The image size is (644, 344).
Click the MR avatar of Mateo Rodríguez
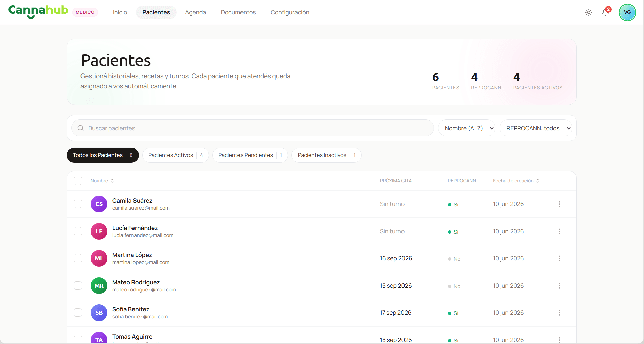pos(99,286)
